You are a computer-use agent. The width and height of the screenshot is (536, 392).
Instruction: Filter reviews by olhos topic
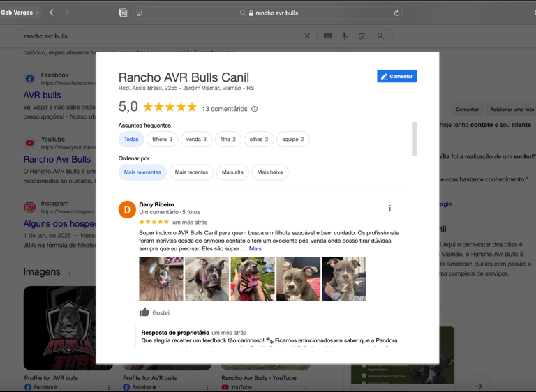tap(259, 139)
